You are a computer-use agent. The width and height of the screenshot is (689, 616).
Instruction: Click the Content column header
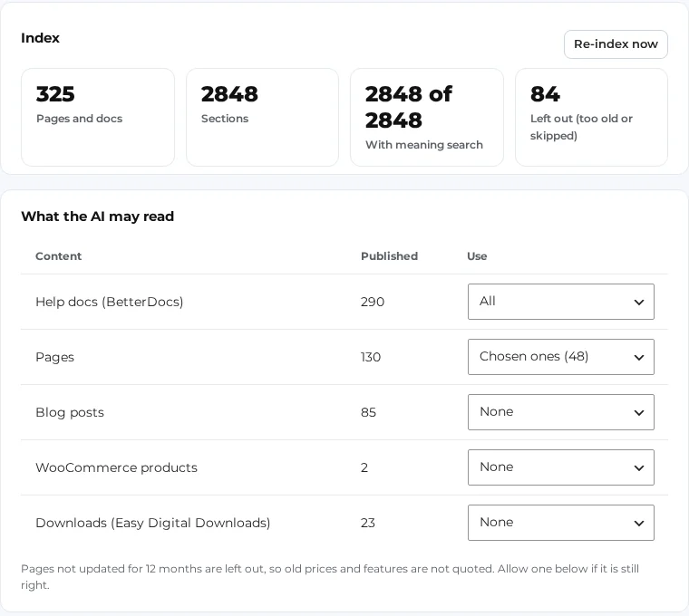click(x=58, y=256)
